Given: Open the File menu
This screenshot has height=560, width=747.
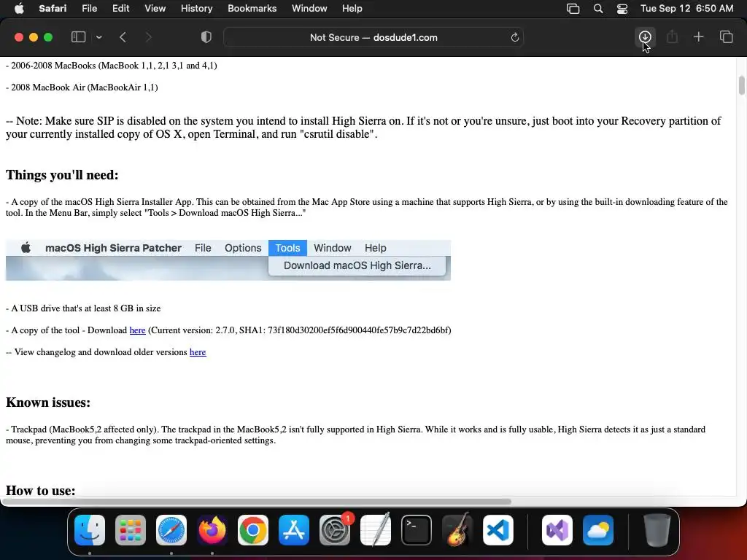Looking at the screenshot, I should click(x=89, y=9).
